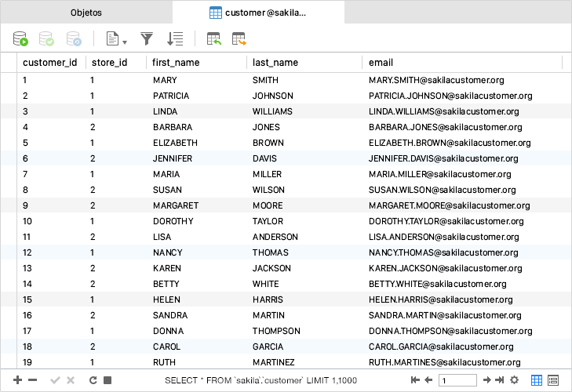
Task: Click the page number input field
Action: (457, 380)
